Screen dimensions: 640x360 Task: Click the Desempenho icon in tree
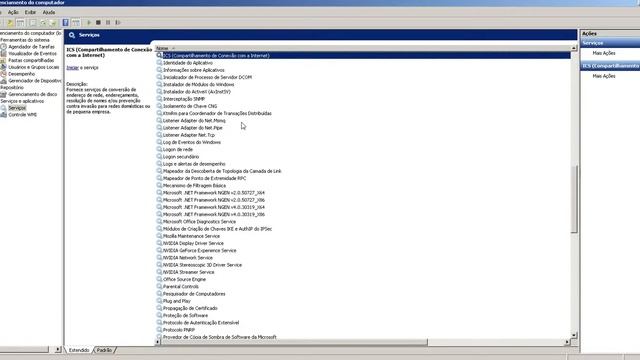click(x=3, y=74)
